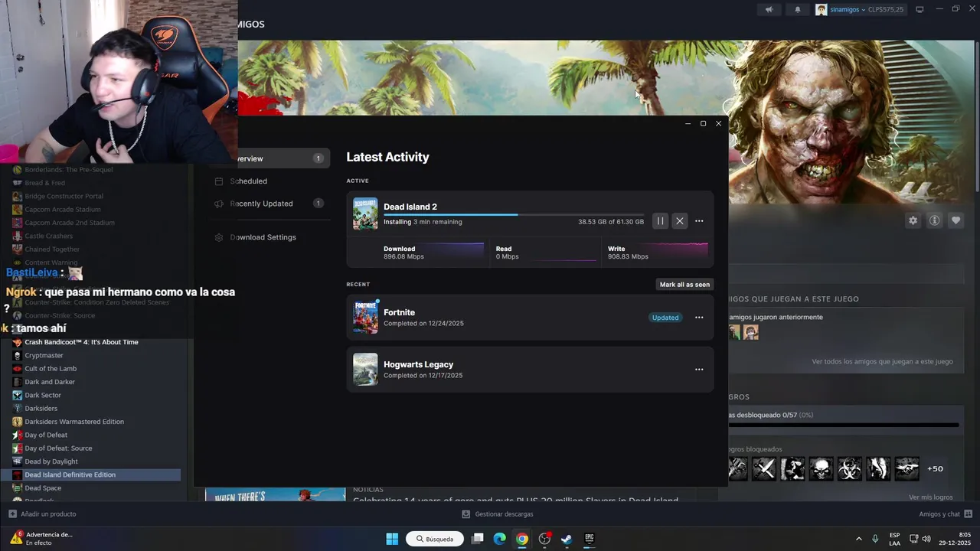Image resolution: width=980 pixels, height=551 pixels.
Task: Click the skull achievement icon
Action: (821, 468)
